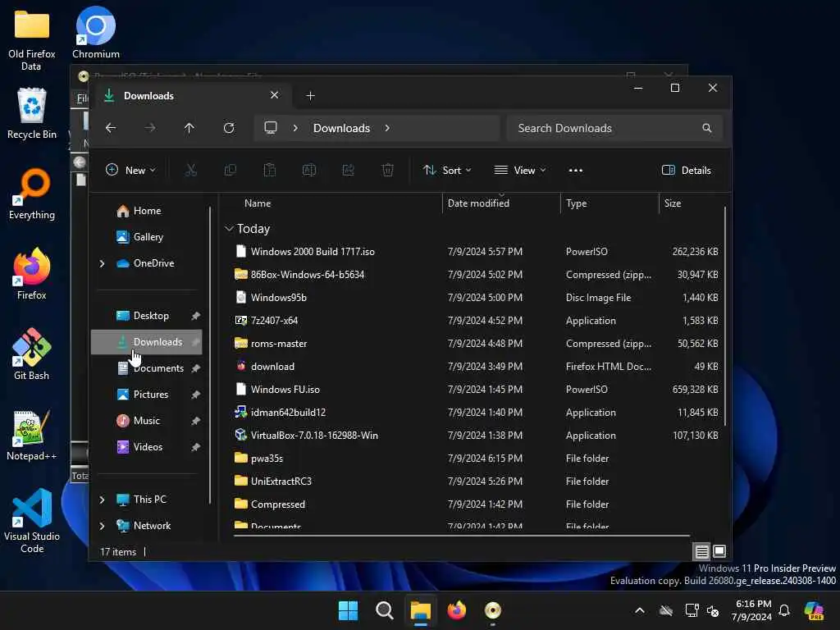The height and width of the screenshot is (630, 840).
Task: Select Everything search desktop icon
Action: click(32, 194)
